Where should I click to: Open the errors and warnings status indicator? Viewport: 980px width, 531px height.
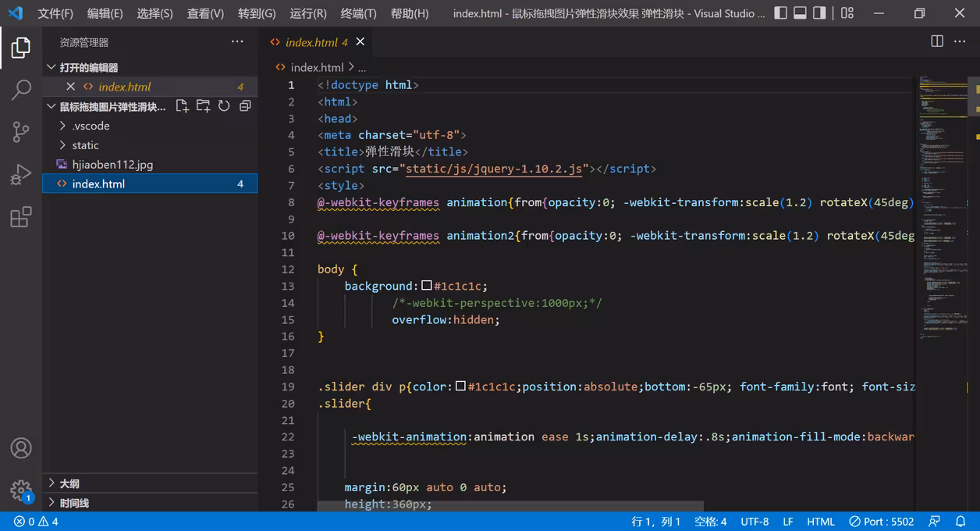pos(36,522)
